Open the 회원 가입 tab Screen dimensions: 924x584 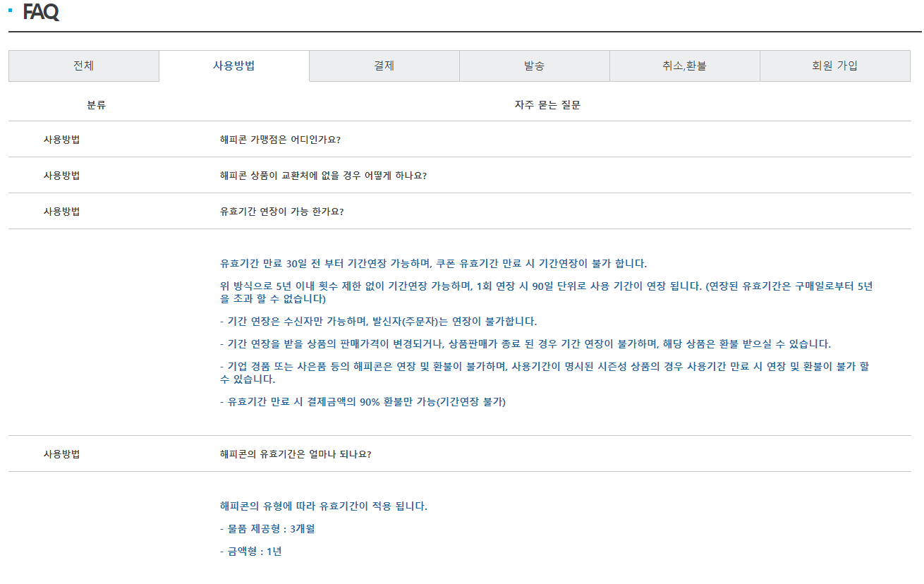coord(834,65)
